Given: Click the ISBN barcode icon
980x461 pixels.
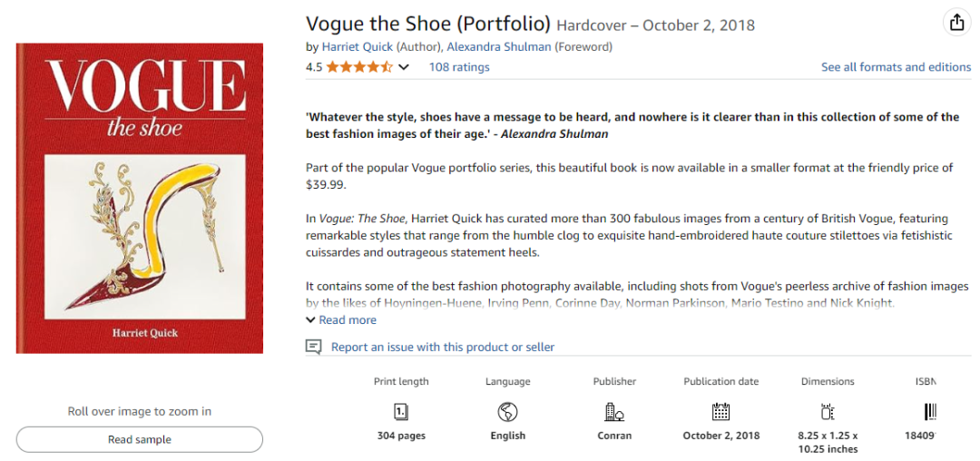Looking at the screenshot, I should (930, 412).
